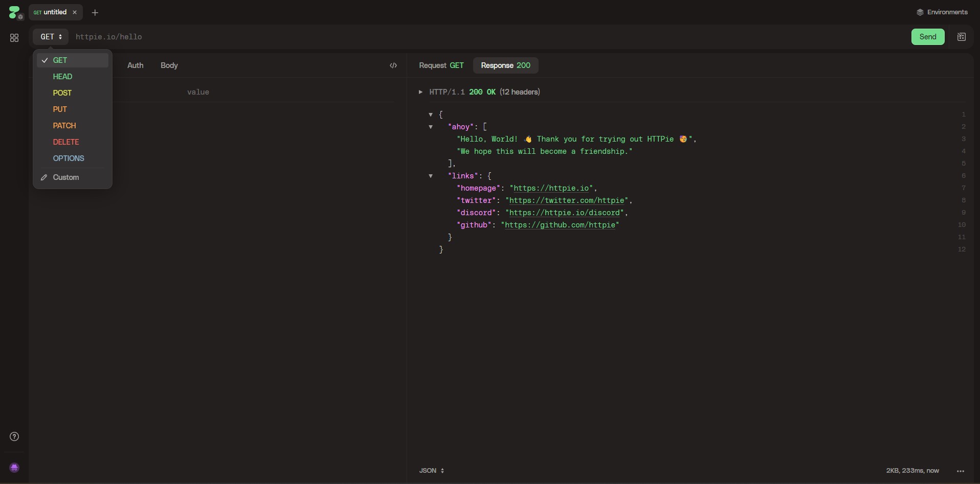Click the "2KB, 233ms, now" response stats

(912, 471)
